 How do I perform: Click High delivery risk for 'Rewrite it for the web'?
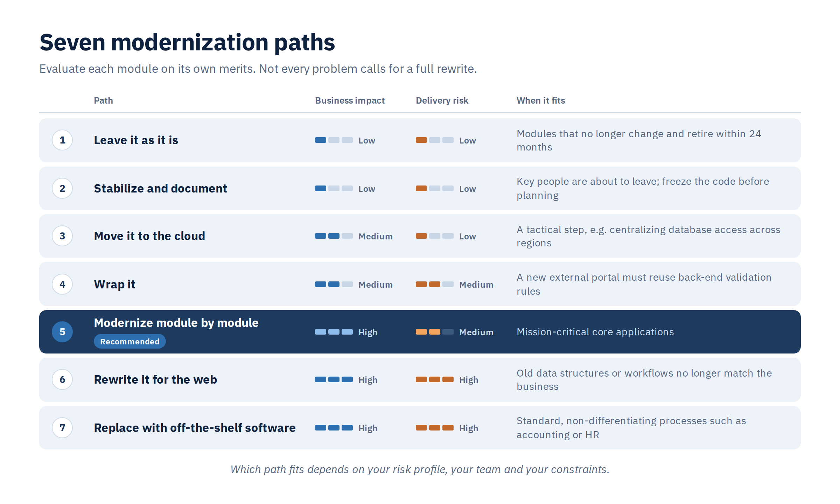pos(469,380)
